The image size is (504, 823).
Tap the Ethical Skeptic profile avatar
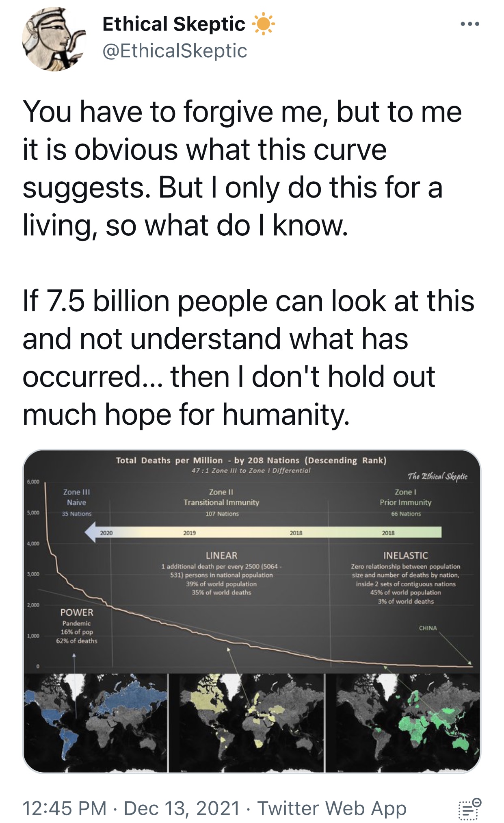coord(54,39)
